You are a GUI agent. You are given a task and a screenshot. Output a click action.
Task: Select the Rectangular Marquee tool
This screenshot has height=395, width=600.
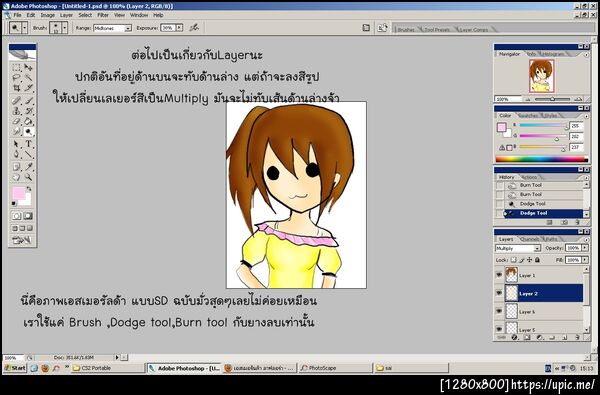click(16, 68)
